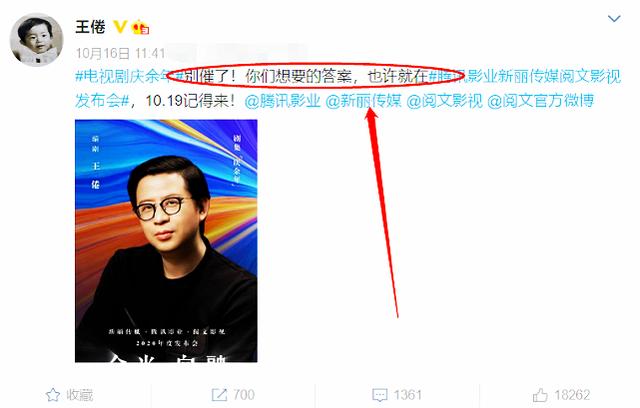Visit the @腾讯影业 mention

coord(282,101)
